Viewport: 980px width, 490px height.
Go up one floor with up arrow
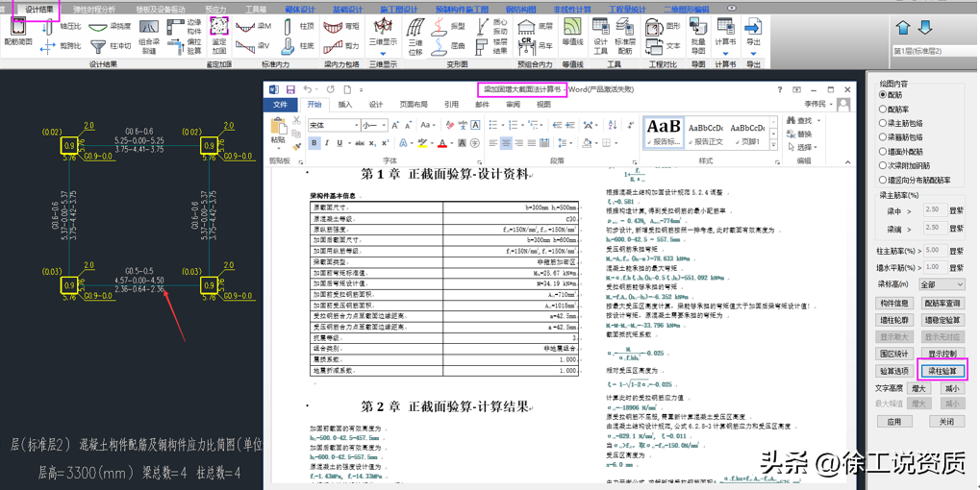coord(903,28)
